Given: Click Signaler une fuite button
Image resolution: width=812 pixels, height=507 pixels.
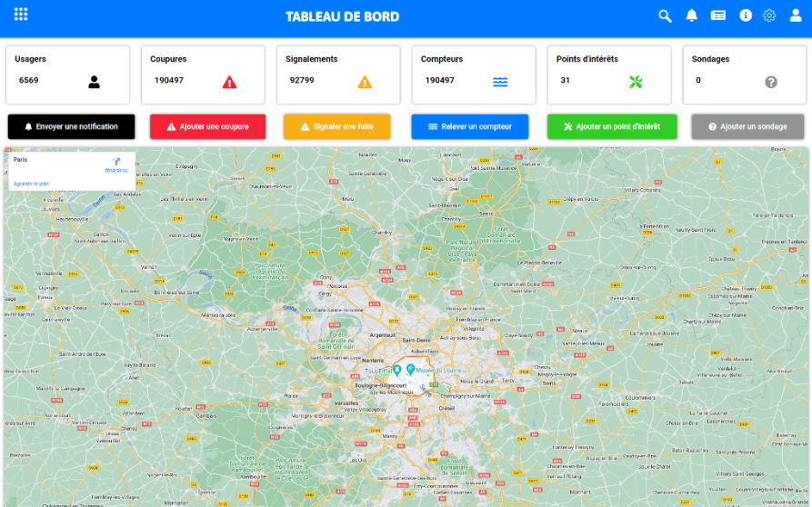Looking at the screenshot, I should [x=336, y=127].
